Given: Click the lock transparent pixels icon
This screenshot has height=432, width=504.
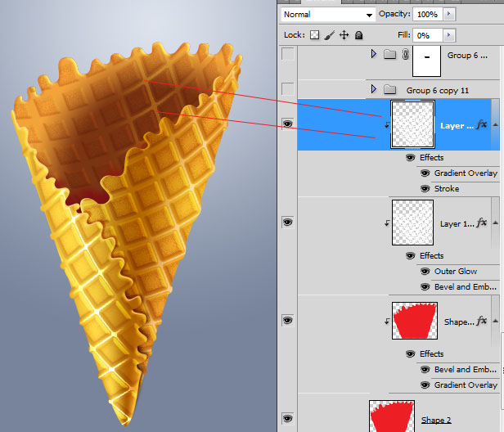Looking at the screenshot, I should (313, 35).
